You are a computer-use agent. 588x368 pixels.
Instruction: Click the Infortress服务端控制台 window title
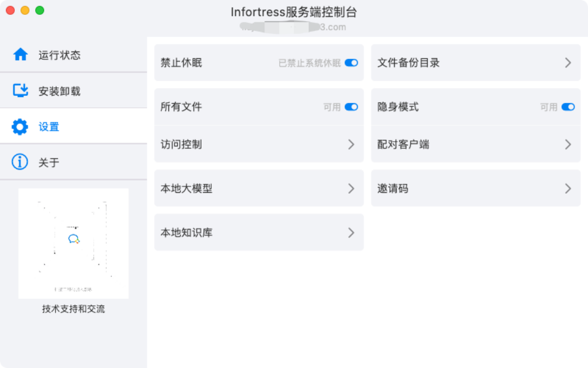(x=293, y=12)
